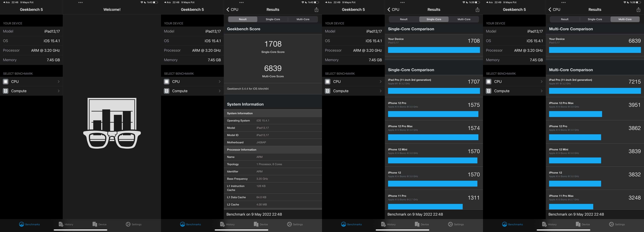Open Compute row chevron beside Welcome screen
The width and height of the screenshot is (644, 232).
tap(59, 91)
